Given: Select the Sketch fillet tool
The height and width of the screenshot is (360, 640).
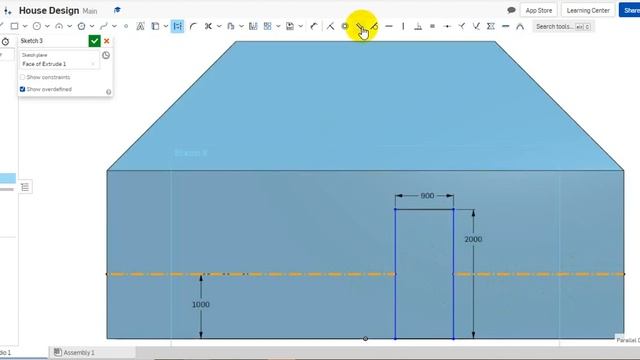Looking at the screenshot, I should tap(193, 26).
